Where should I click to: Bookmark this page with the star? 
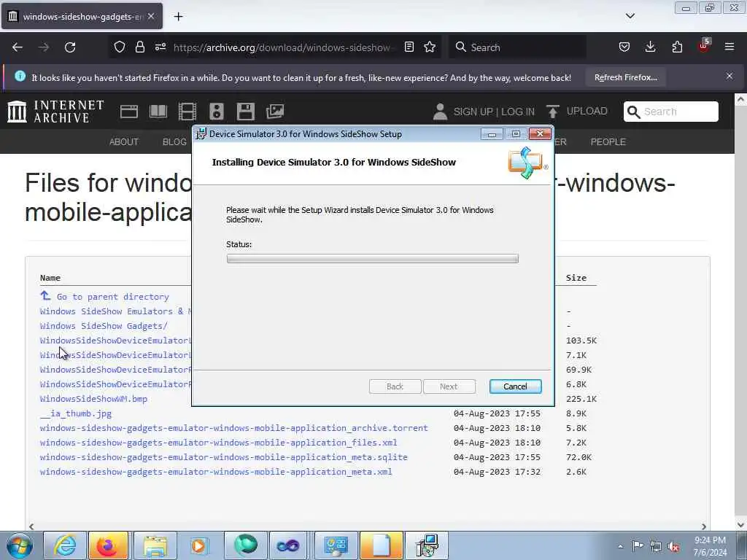click(x=430, y=47)
